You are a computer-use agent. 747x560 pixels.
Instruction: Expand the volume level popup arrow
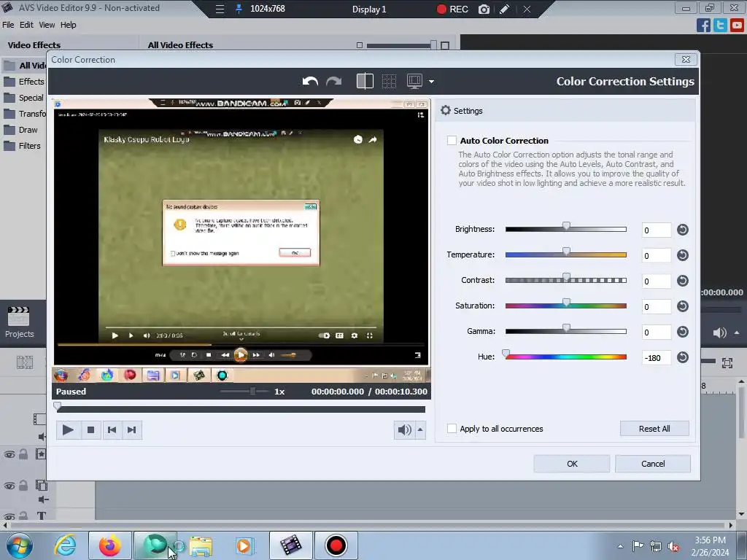click(420, 430)
